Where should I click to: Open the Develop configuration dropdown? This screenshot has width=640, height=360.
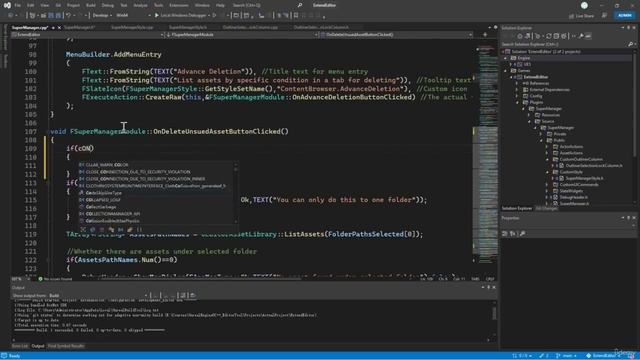tap(102, 16)
